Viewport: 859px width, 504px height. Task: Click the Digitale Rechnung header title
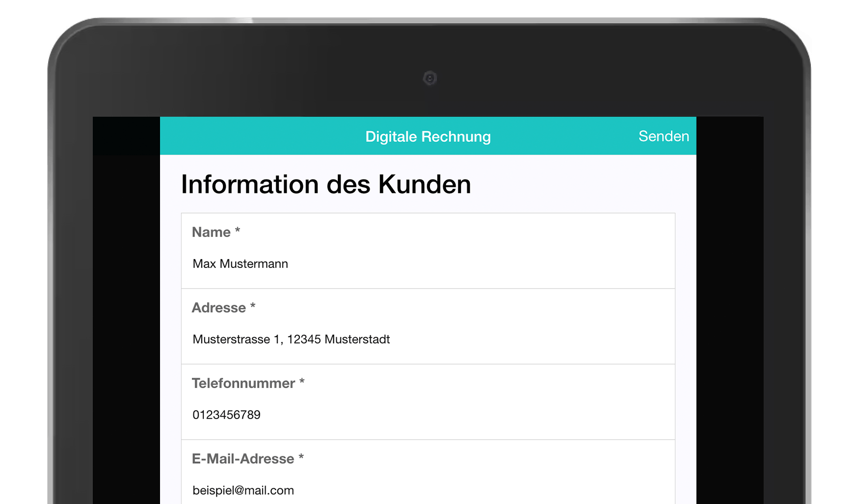point(428,136)
